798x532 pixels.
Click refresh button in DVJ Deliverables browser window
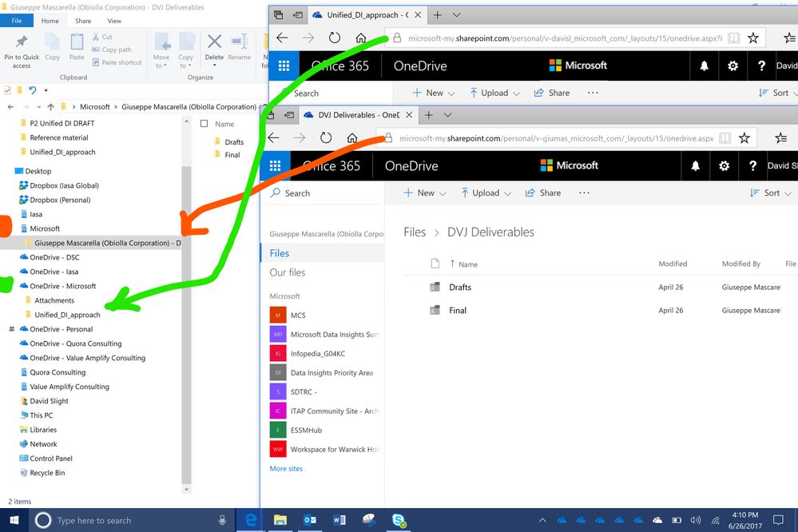326,138
